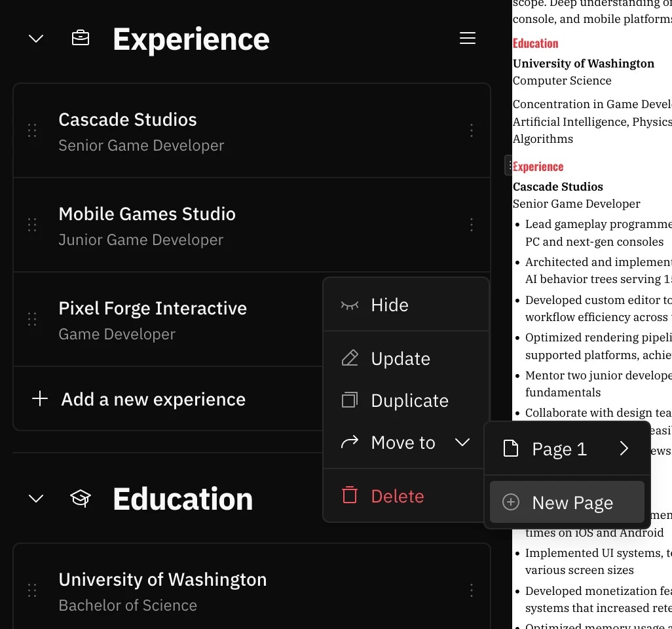Expand the Move to submenu chevron
The image size is (672, 629).
click(x=462, y=442)
